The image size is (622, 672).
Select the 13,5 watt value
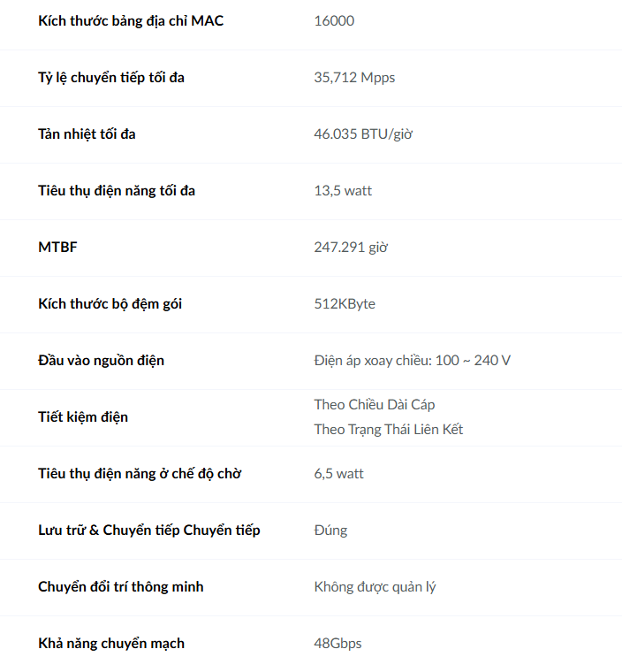(343, 191)
